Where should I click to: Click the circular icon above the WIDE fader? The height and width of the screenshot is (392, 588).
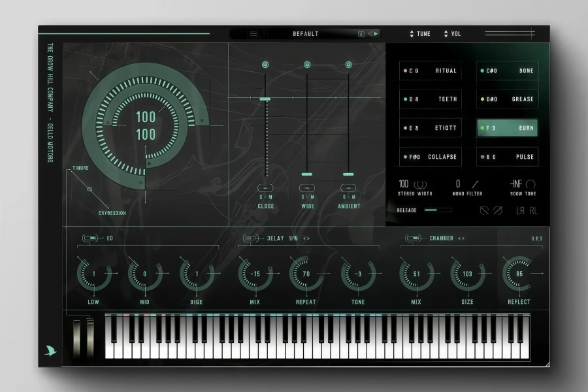click(307, 65)
